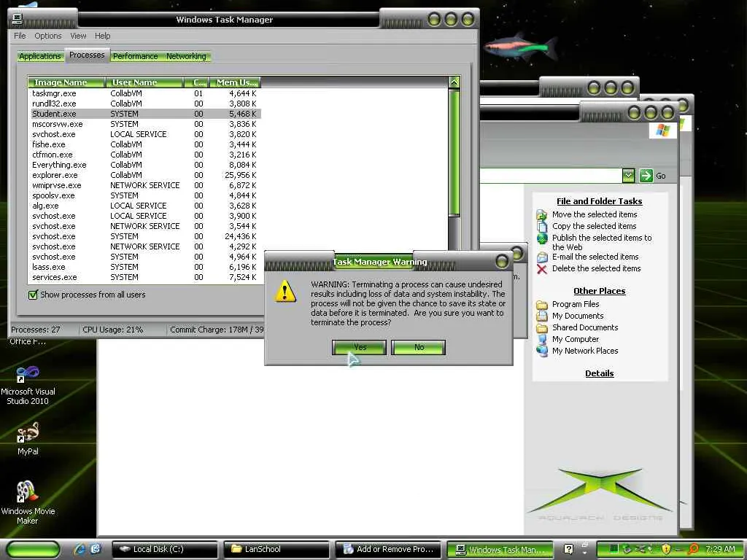The image size is (747, 560).
Task: Select the alg.exe process row
Action: 144,206
